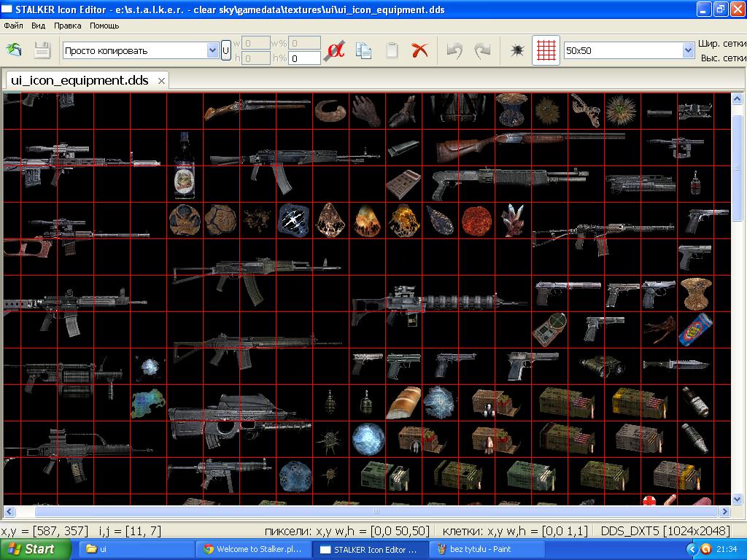Screen dimensions: 747x560
Task: Open the Помощь menu
Action: coord(104,26)
